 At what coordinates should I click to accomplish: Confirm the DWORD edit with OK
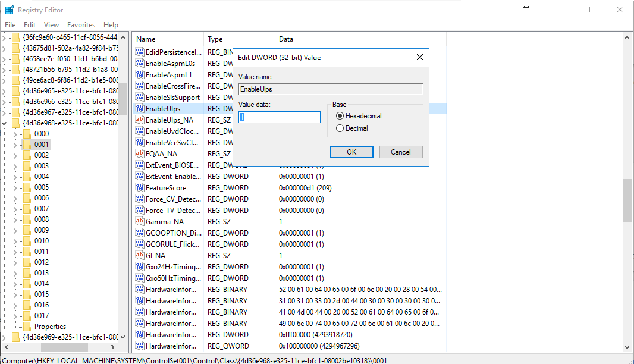[351, 152]
